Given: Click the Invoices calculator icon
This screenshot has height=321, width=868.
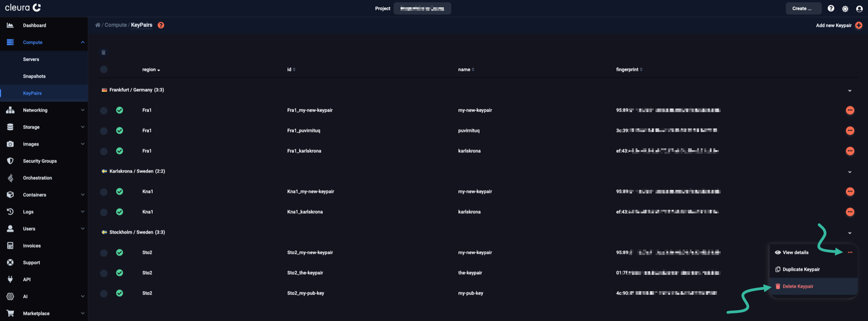Looking at the screenshot, I should 10,245.
